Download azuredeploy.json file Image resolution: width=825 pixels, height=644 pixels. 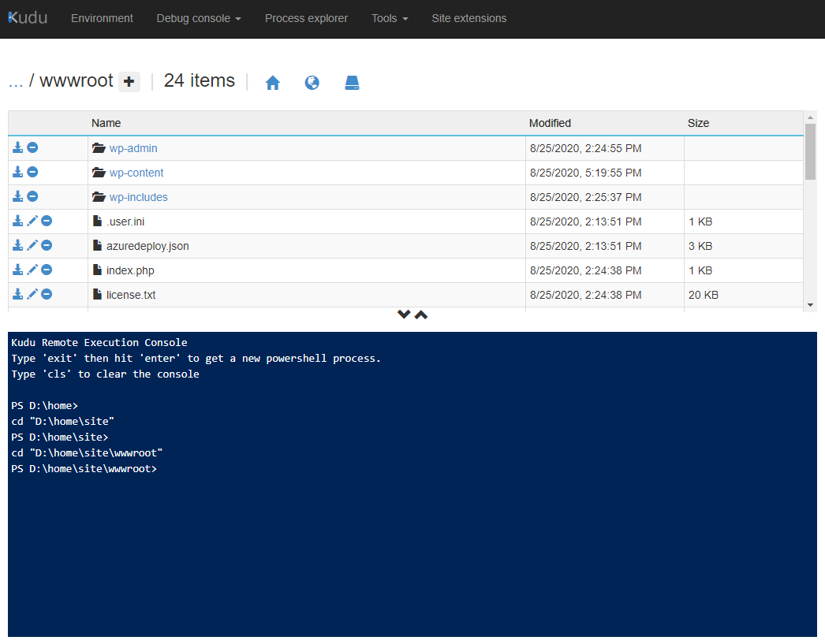tap(18, 245)
